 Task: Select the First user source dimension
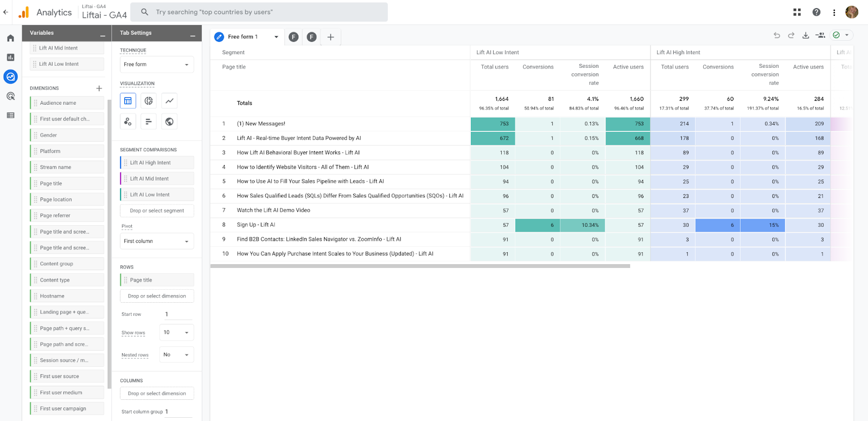point(67,377)
